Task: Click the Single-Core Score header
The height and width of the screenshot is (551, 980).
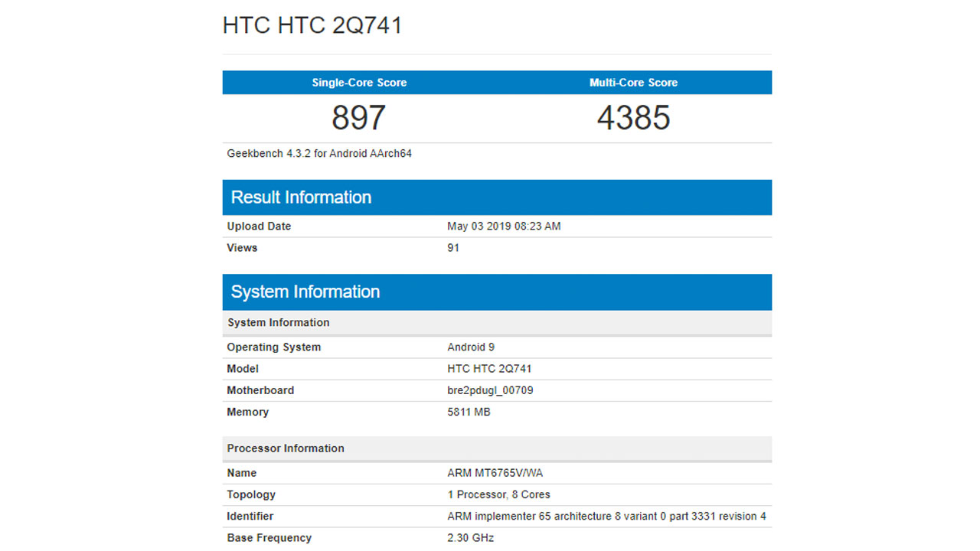Action: click(x=359, y=83)
